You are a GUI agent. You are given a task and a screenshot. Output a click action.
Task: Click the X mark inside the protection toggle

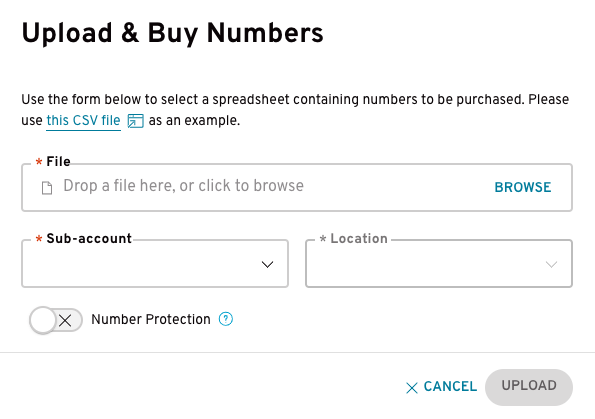coord(65,321)
